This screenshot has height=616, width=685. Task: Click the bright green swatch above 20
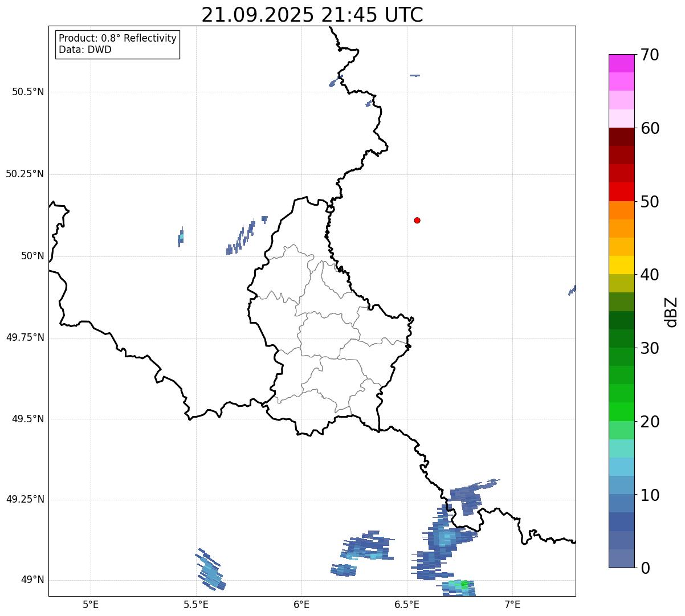pyautogui.click(x=621, y=412)
